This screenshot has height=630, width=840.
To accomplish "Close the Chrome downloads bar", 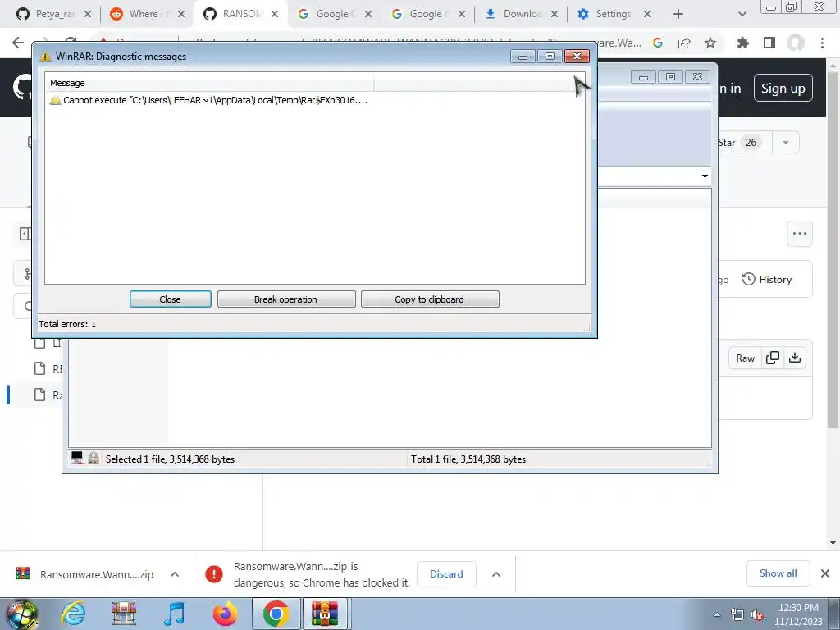I will pyautogui.click(x=825, y=573).
